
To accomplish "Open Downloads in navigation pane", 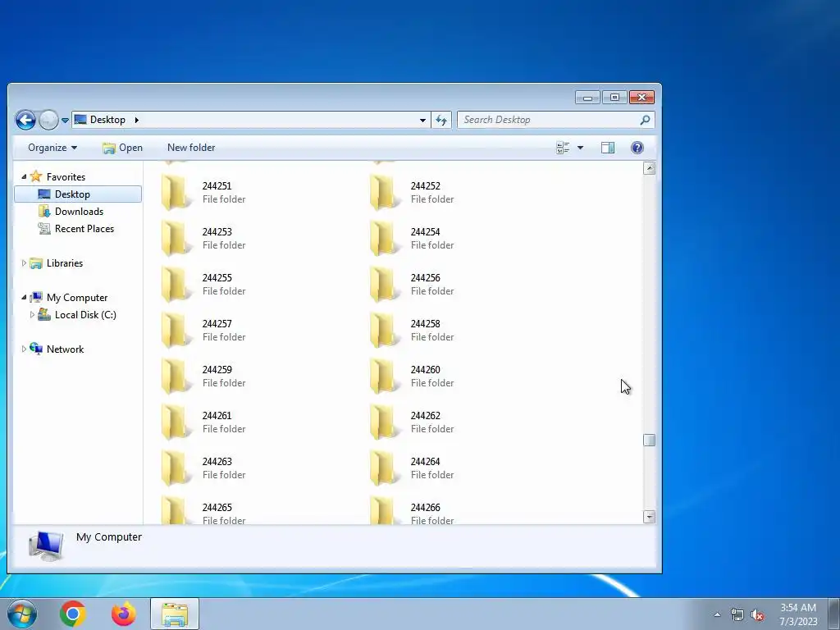I will tap(79, 211).
